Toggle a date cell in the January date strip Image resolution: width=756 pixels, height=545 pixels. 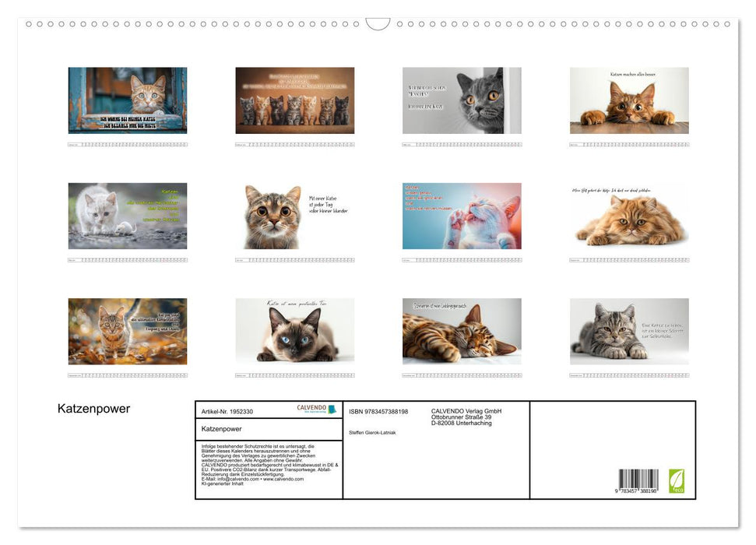tap(125, 143)
